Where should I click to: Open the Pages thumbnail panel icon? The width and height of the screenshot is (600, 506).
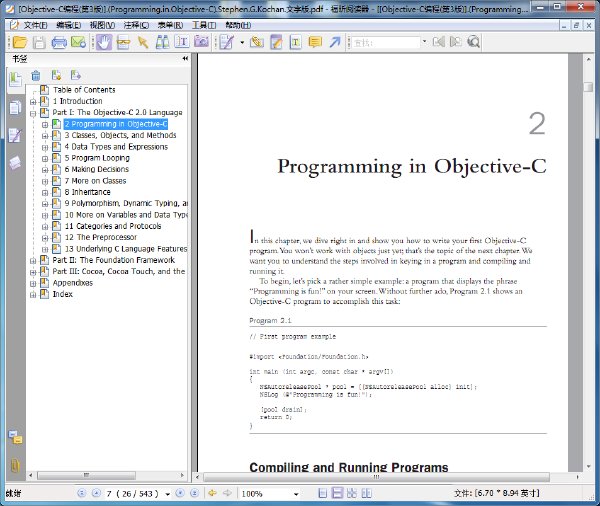click(15, 108)
